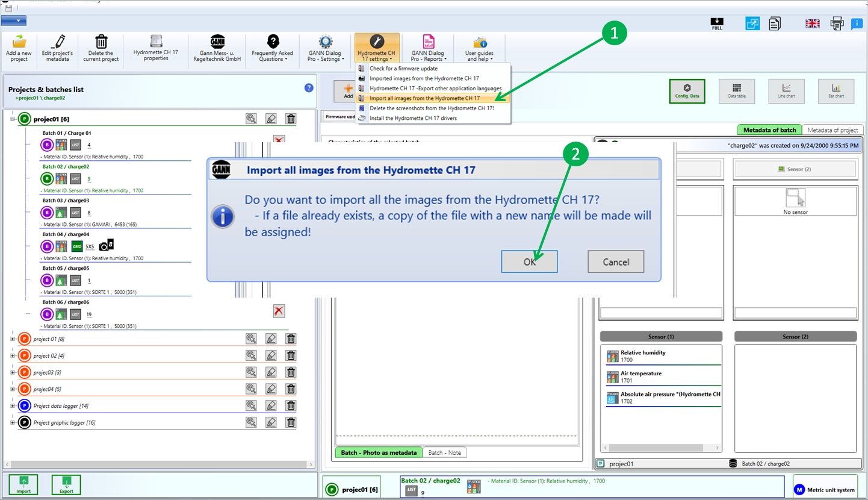The image size is (868, 500).
Task: Click the trash icon for projec01 [6]
Action: (291, 119)
